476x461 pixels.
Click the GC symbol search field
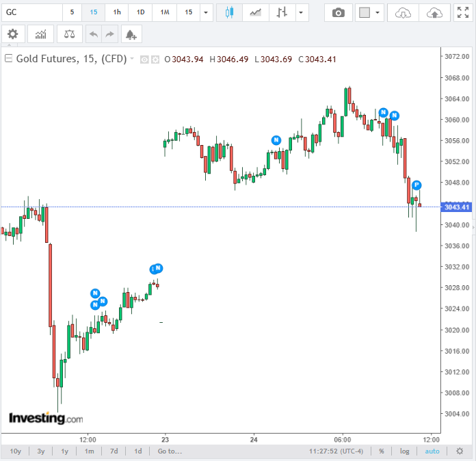coord(31,12)
